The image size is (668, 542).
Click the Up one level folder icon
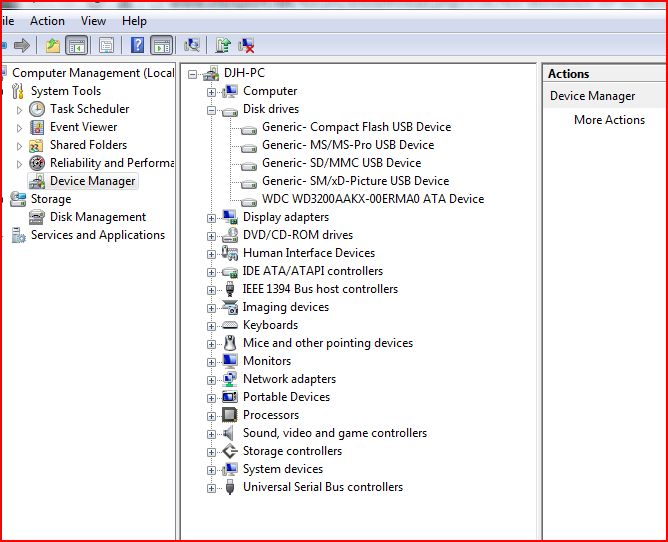52,45
